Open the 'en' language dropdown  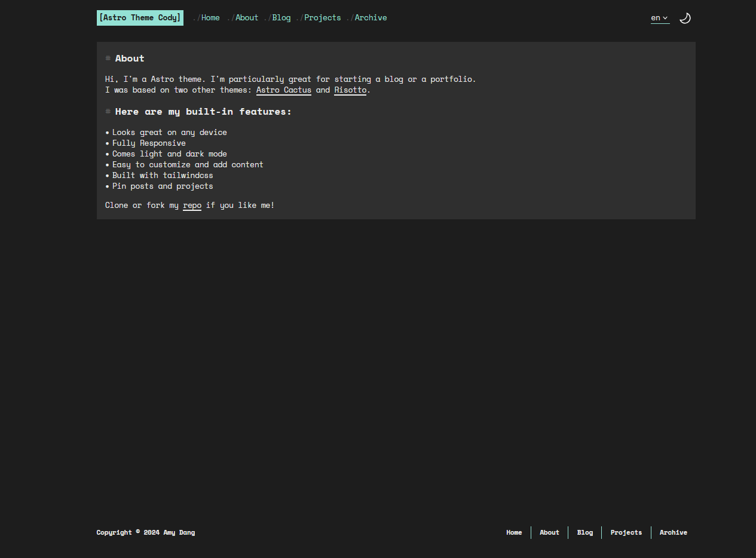(659, 18)
